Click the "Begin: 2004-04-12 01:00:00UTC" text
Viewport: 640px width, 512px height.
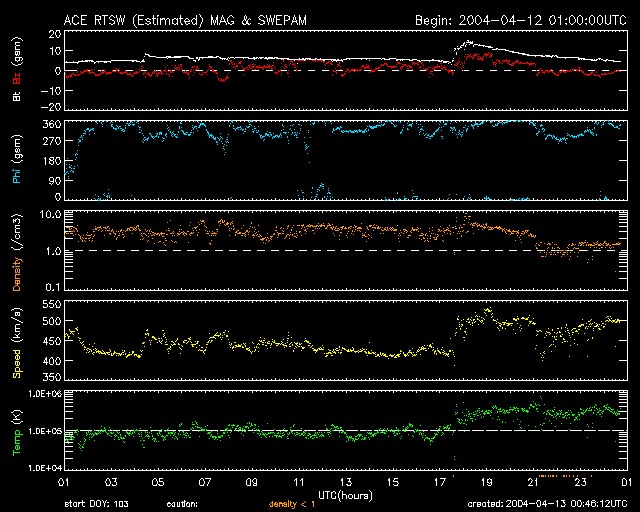(521, 20)
